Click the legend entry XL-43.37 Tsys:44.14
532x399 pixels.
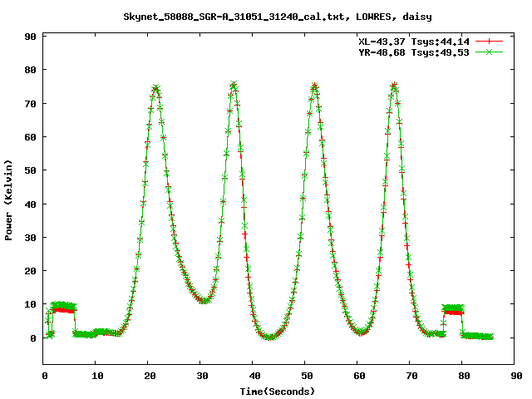point(414,42)
